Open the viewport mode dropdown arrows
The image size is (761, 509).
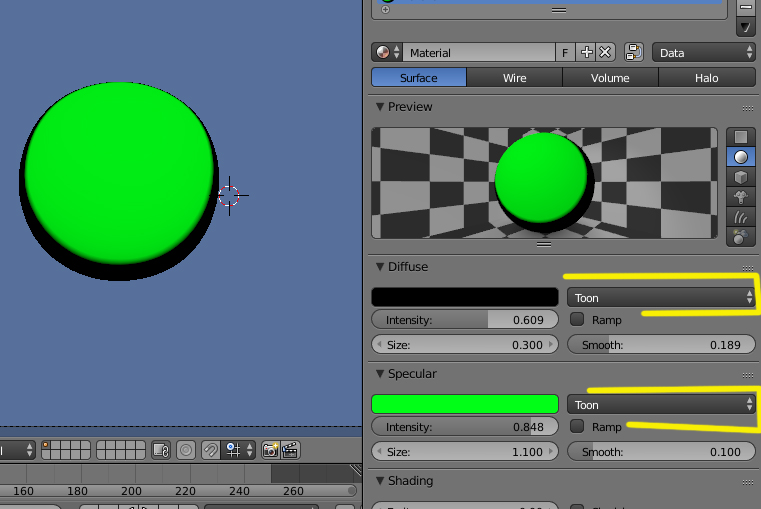pyautogui.click(x=29, y=450)
